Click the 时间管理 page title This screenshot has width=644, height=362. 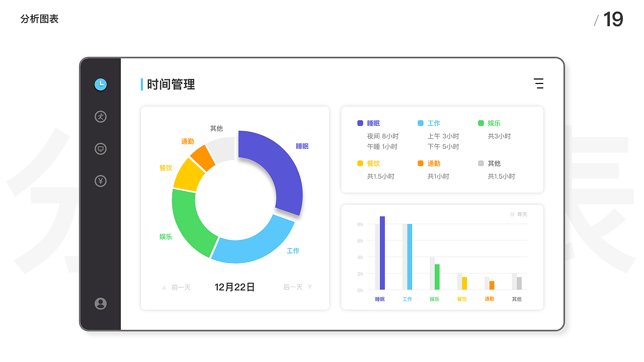tap(171, 84)
